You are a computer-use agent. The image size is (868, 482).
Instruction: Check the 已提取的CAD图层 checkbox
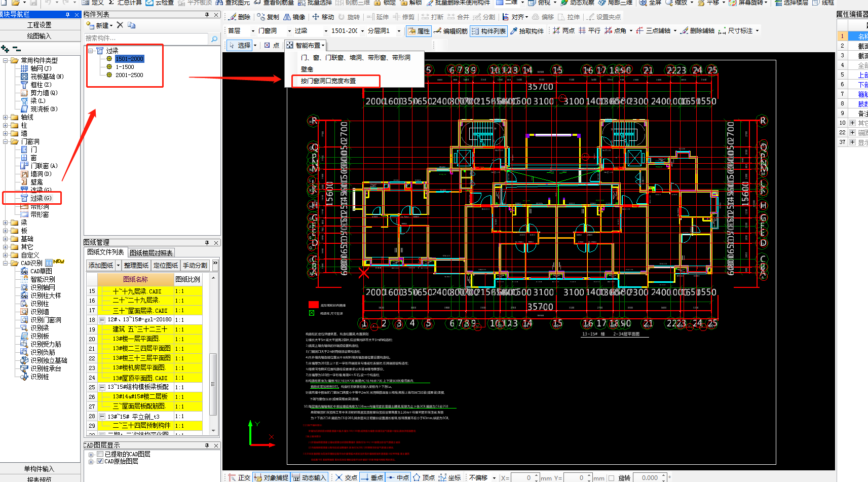100,454
